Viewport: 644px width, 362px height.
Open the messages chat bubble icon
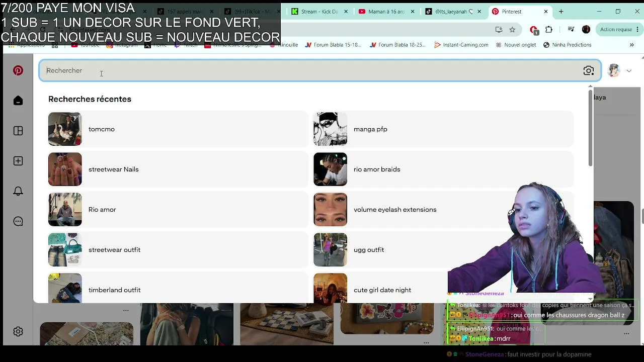click(18, 221)
